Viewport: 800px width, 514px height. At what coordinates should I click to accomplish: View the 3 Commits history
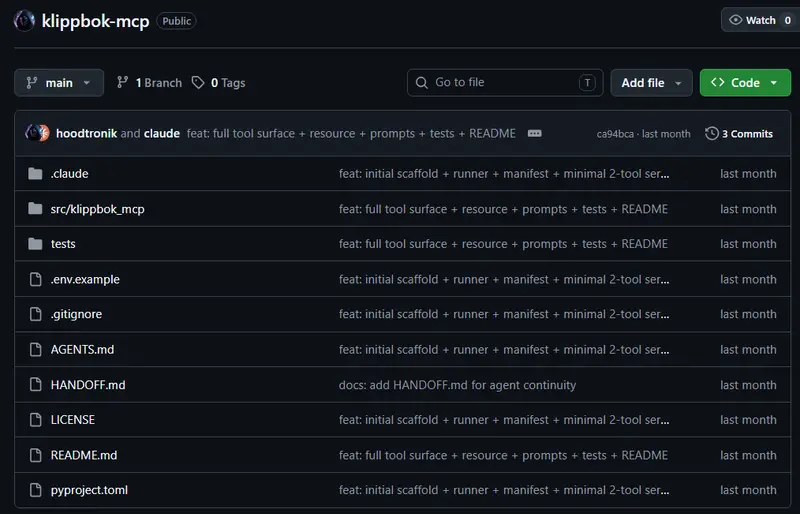739,134
